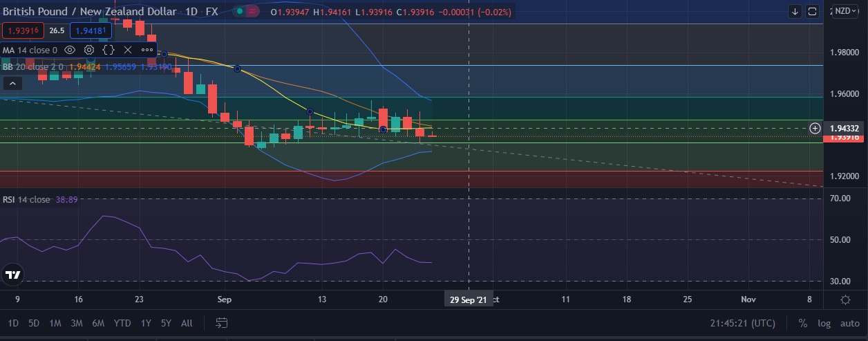Click the red 1.93916 last price label

click(x=843, y=138)
